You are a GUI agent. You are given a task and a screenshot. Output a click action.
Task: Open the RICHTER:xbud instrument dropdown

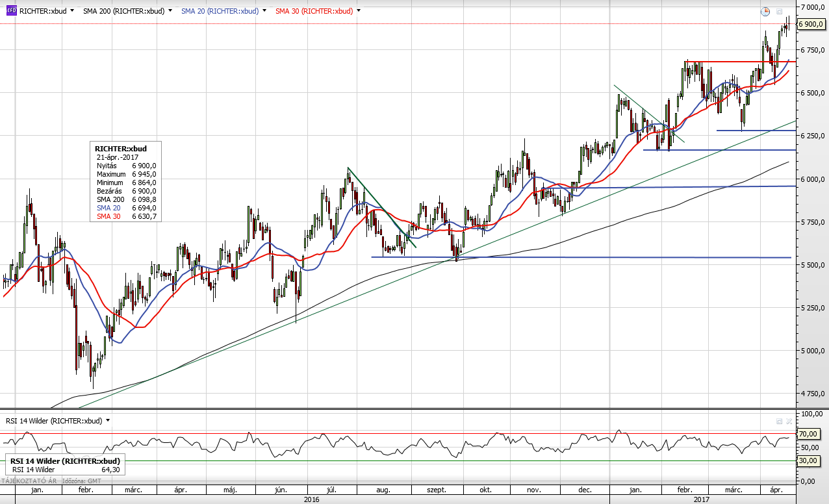coord(71,11)
